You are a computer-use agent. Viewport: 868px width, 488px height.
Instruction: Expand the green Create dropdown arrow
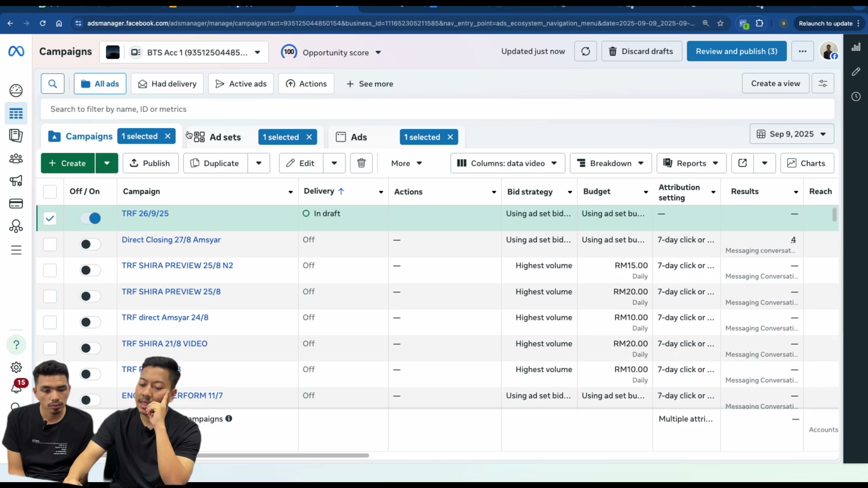click(x=107, y=163)
